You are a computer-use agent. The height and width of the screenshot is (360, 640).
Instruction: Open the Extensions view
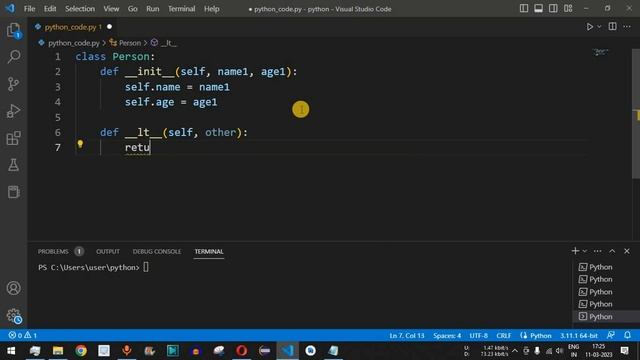13,138
